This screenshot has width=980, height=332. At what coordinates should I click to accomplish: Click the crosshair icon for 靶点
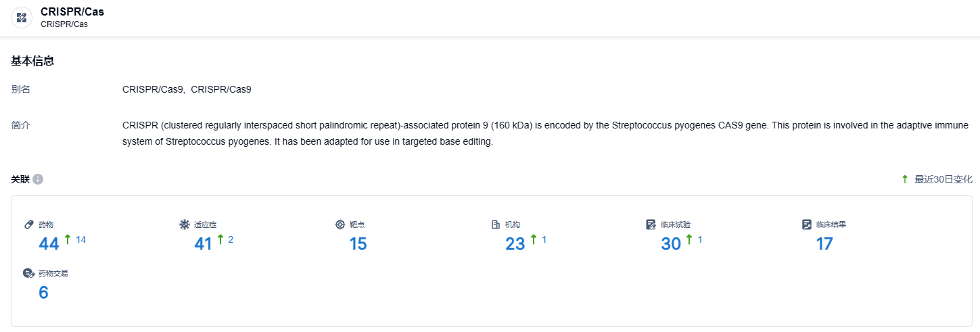point(340,224)
